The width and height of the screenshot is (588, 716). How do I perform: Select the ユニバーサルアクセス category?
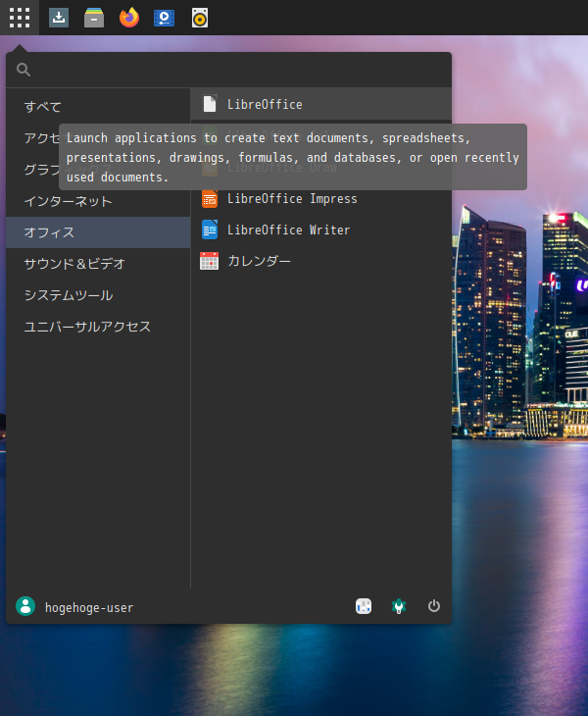pos(98,327)
